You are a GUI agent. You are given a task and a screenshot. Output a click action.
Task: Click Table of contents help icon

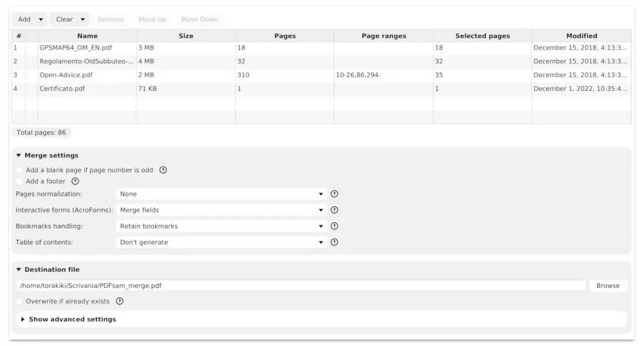(x=334, y=242)
